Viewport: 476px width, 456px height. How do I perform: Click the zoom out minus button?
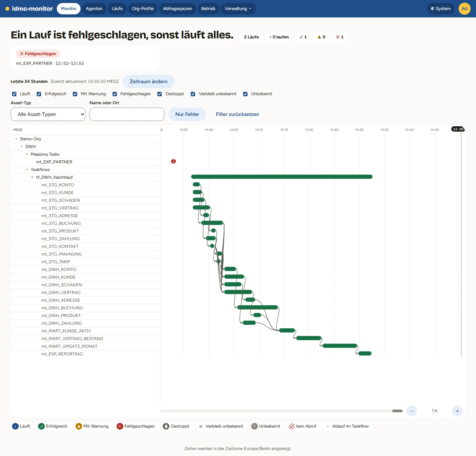pyautogui.click(x=412, y=411)
